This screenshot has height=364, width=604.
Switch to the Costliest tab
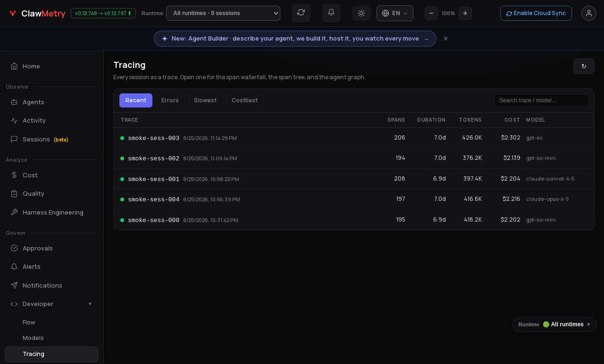click(x=244, y=100)
